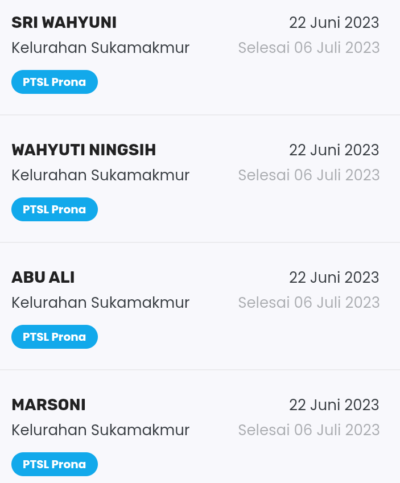The width and height of the screenshot is (400, 483).
Task: Click PTSL Prona tag under MARSONI
Action: pyautogui.click(x=54, y=464)
